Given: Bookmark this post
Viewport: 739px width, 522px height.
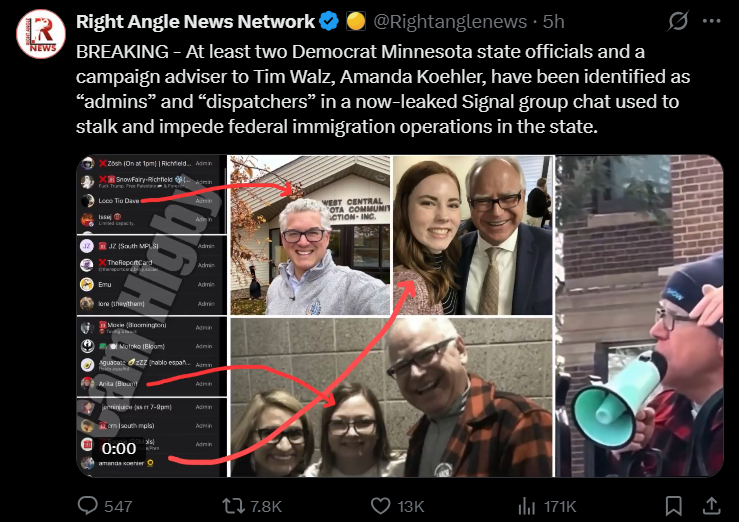Looking at the screenshot, I should click(x=673, y=506).
